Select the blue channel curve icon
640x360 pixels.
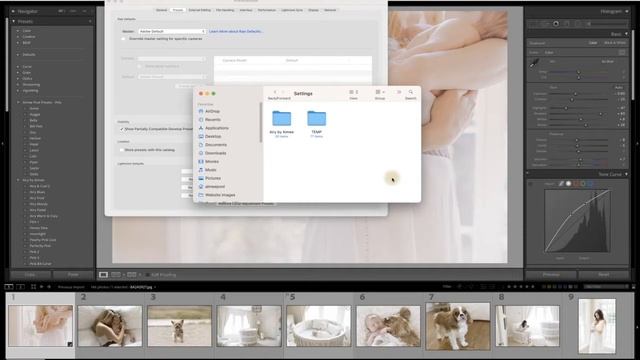coord(590,184)
